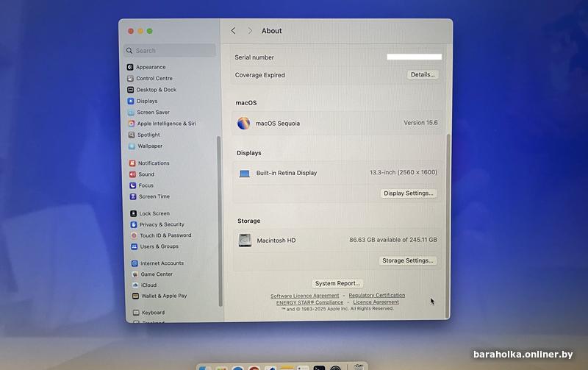
Task: Open Apple Intelligence & Siri icon
Action: [132, 124]
